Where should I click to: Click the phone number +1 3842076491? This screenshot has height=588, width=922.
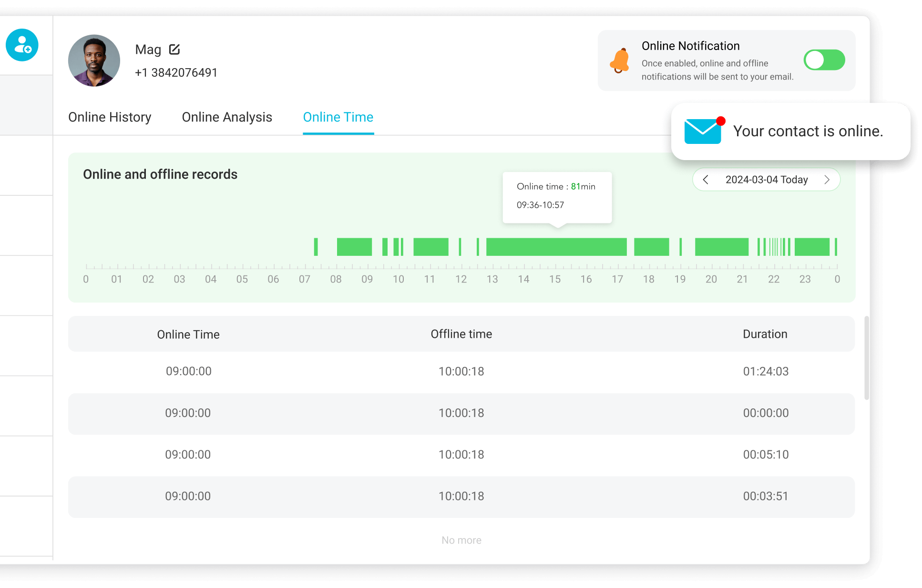coord(176,72)
